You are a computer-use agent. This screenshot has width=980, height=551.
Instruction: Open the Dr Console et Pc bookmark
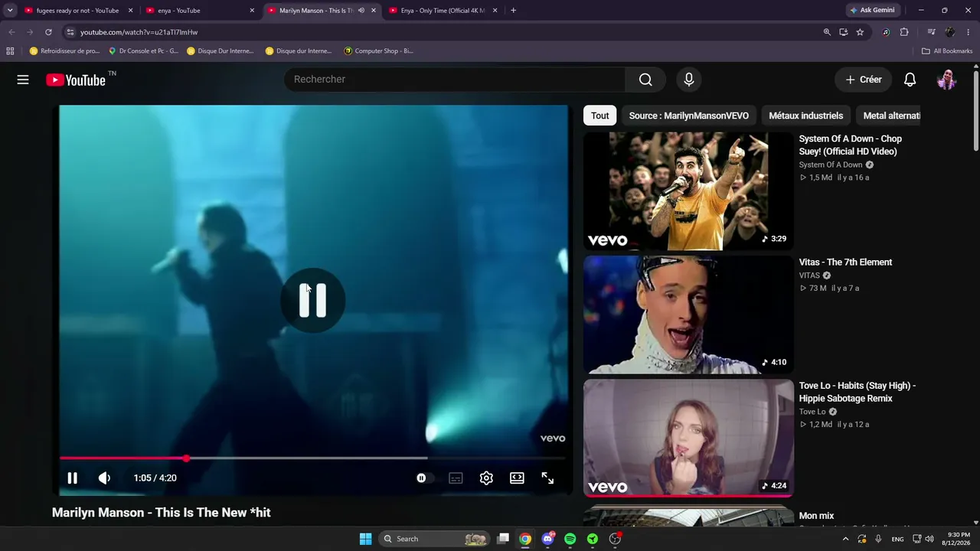144,51
